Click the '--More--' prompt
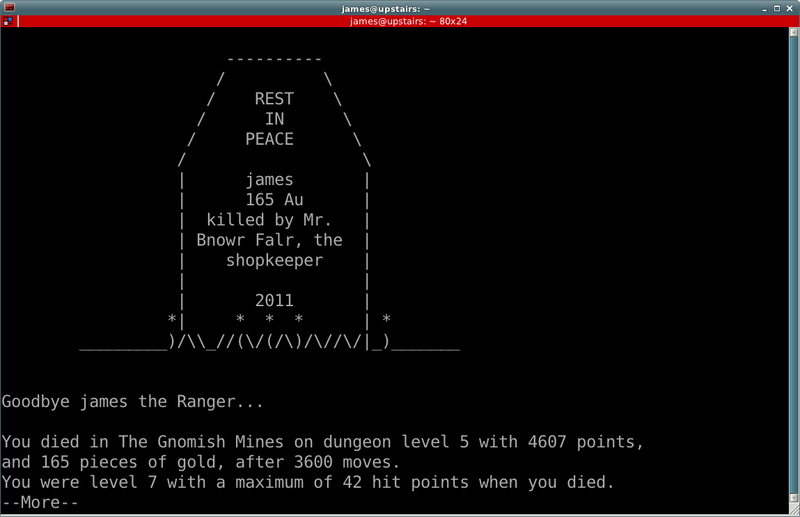The image size is (800, 517). (40, 502)
